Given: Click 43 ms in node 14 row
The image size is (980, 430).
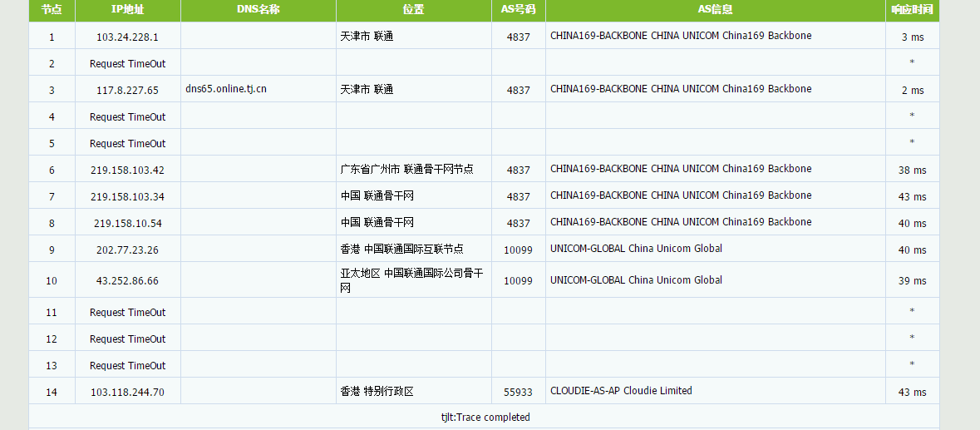Looking at the screenshot, I should coord(913,392).
